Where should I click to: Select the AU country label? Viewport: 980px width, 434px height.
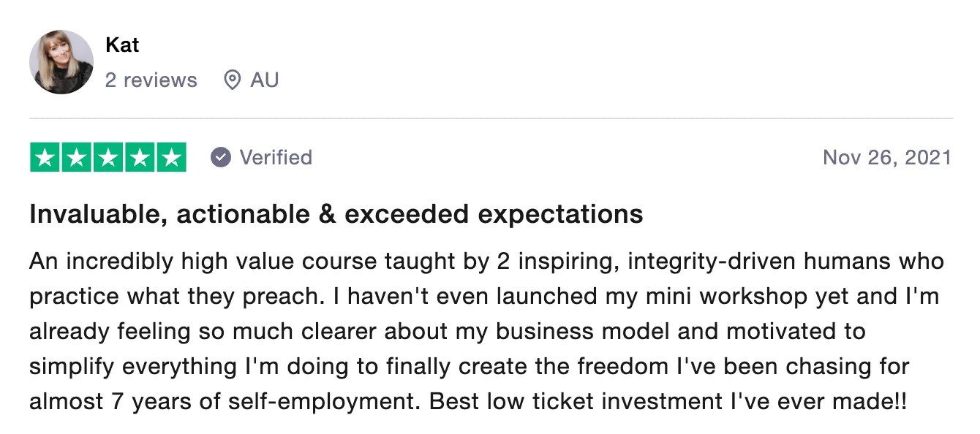[x=265, y=80]
